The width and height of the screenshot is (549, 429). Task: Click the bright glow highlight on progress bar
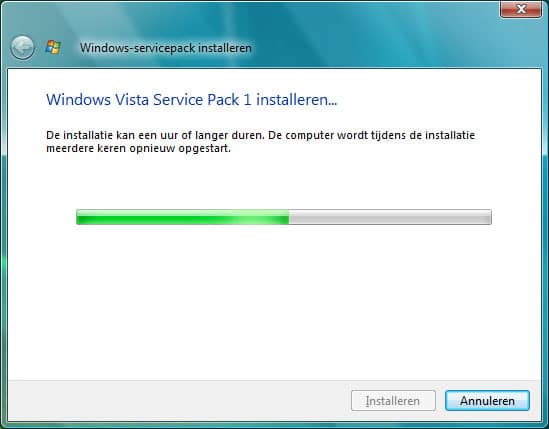point(251,218)
